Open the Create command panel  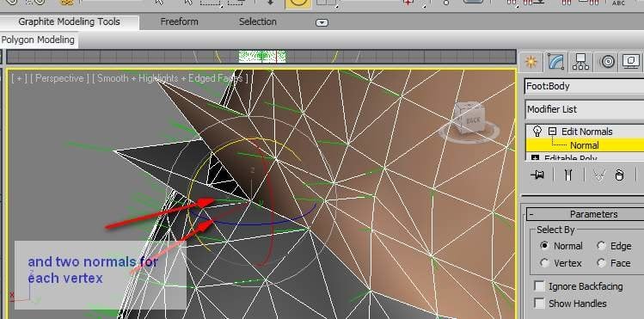coord(531,62)
